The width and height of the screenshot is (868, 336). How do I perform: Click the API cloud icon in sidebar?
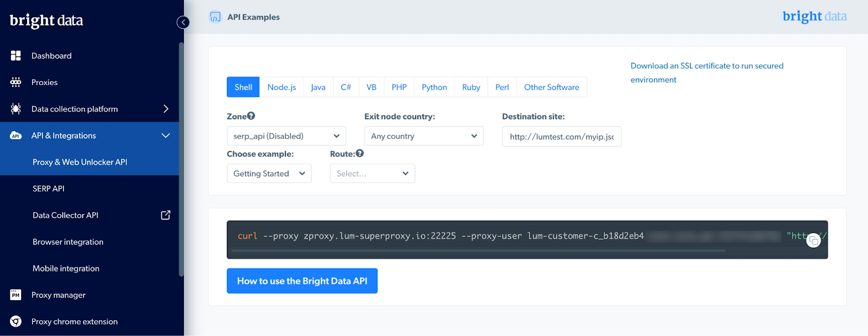pos(16,135)
